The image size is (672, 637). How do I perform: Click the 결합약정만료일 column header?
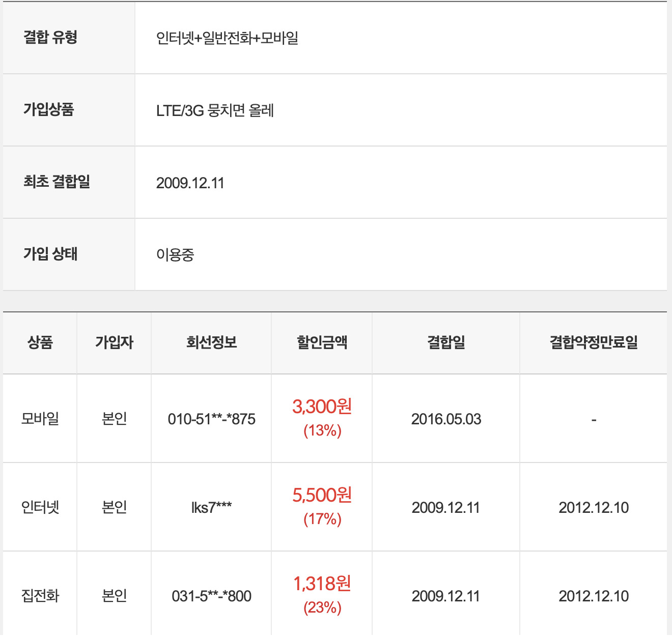tap(594, 342)
